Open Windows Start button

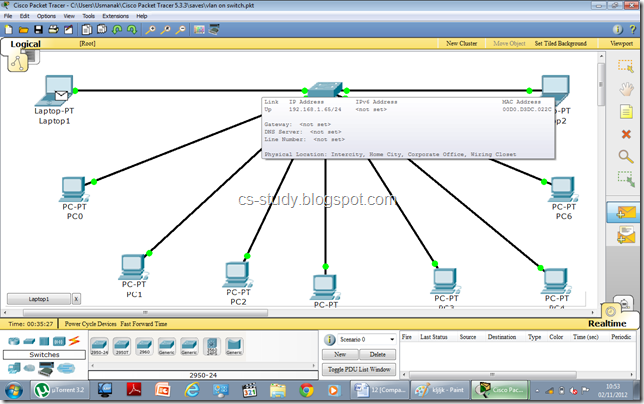pyautogui.click(x=14, y=390)
